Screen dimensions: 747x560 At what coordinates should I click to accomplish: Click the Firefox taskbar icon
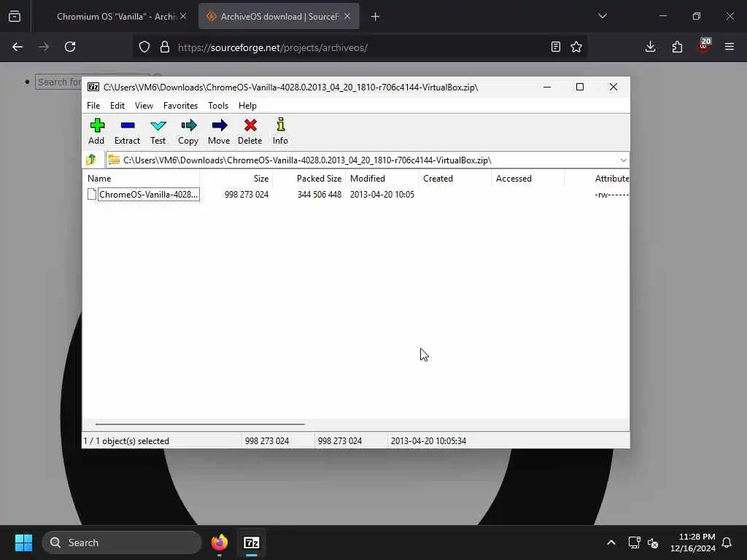point(220,542)
